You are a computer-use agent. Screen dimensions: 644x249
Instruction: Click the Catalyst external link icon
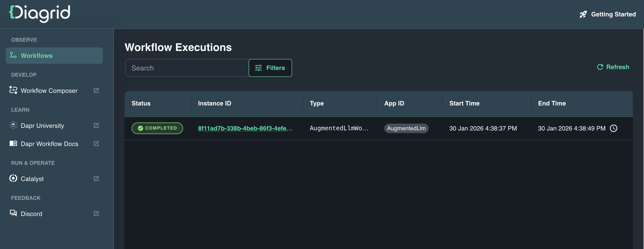(x=96, y=179)
